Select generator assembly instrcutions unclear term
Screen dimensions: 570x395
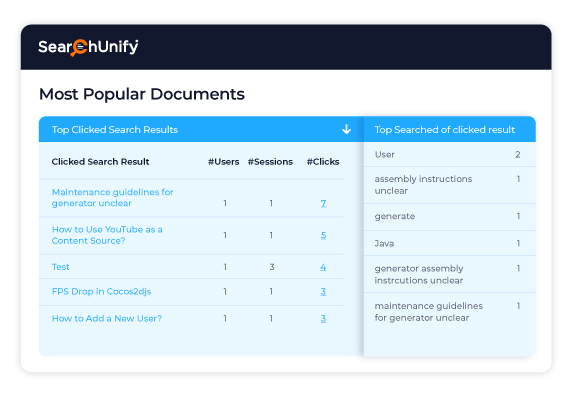point(450,274)
